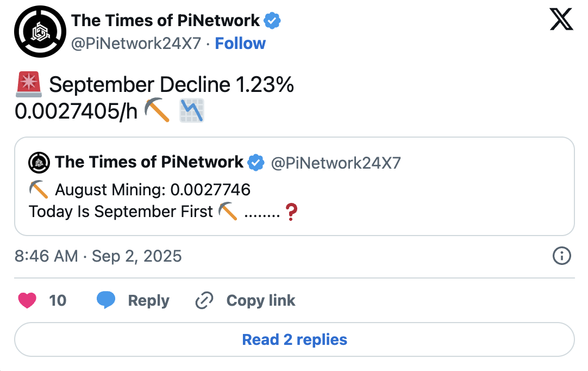This screenshot has width=588, height=371.
Task: Open the quoted tweet about August Mining
Action: click(294, 200)
